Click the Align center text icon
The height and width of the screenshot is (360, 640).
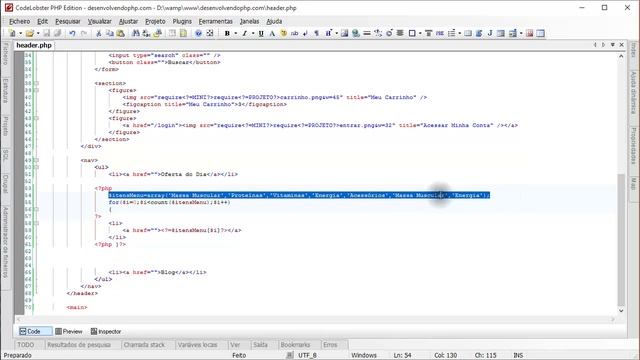(x=400, y=33)
